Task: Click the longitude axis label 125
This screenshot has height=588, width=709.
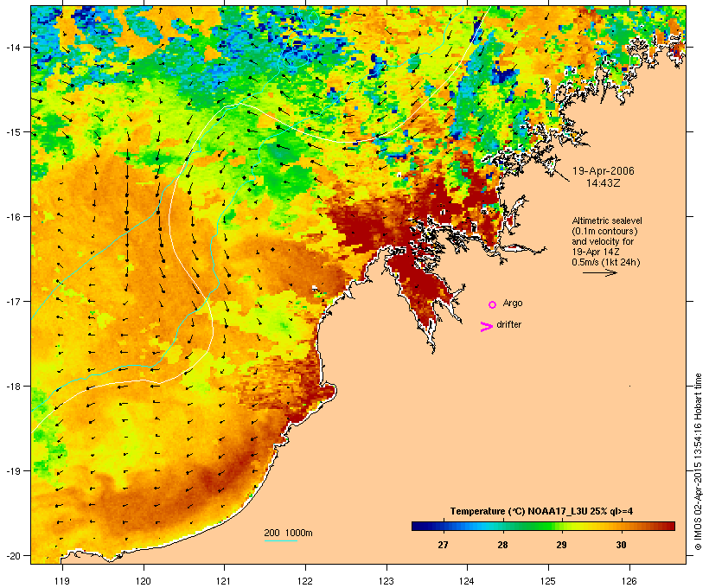Action: tap(548, 581)
